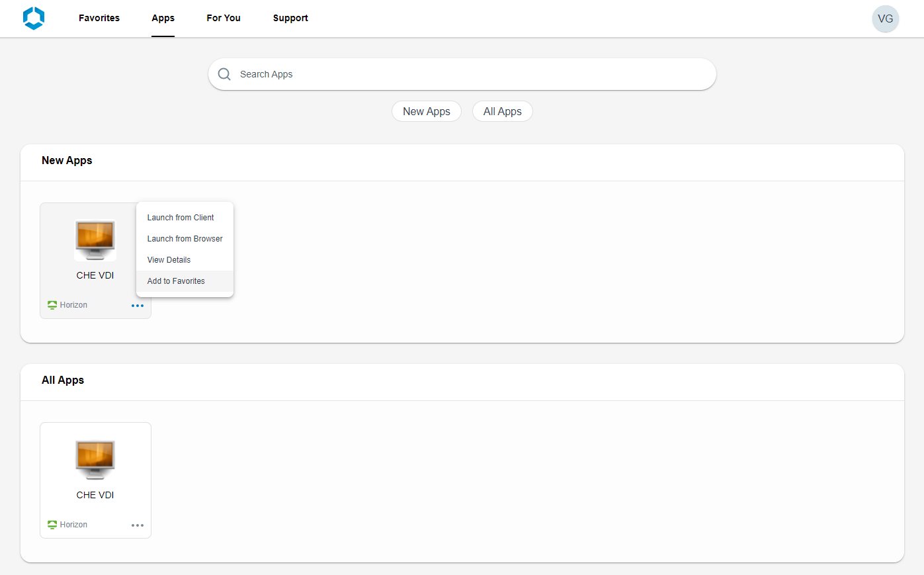This screenshot has height=575, width=924.
Task: Click the Horizon icon in All Apps card
Action: (52, 525)
